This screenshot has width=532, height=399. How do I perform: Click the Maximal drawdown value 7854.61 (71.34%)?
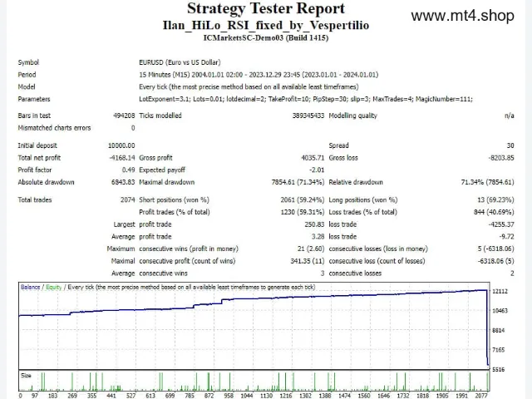(x=298, y=182)
